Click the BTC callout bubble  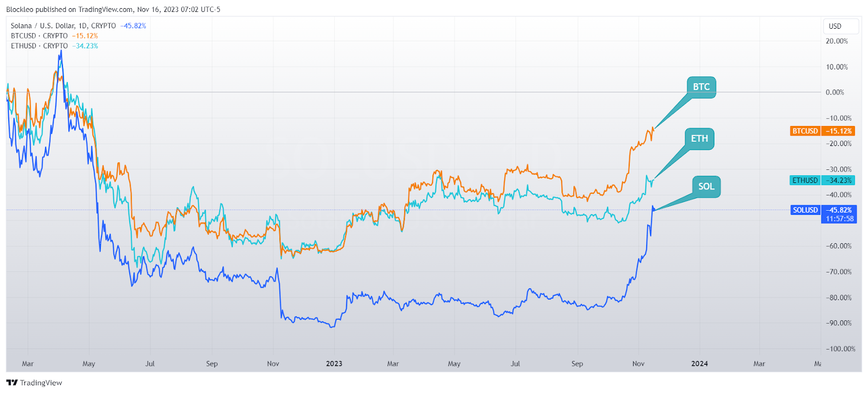pos(701,87)
